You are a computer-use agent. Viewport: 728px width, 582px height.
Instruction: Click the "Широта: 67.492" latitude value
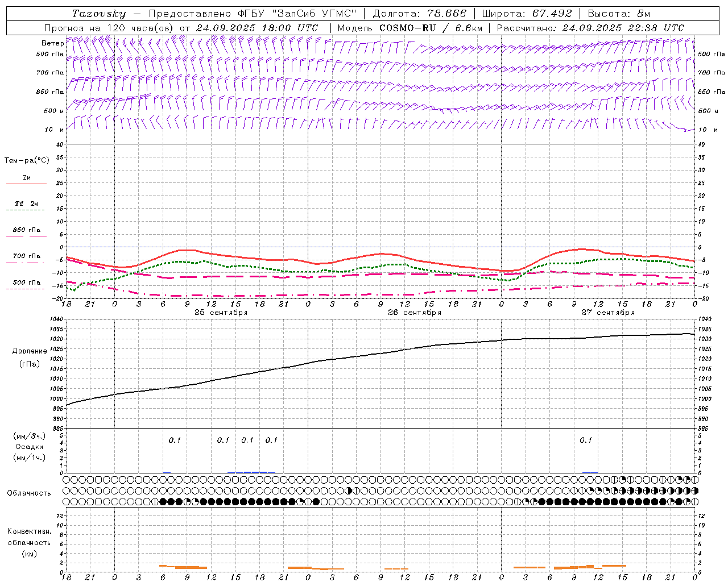coord(527,14)
